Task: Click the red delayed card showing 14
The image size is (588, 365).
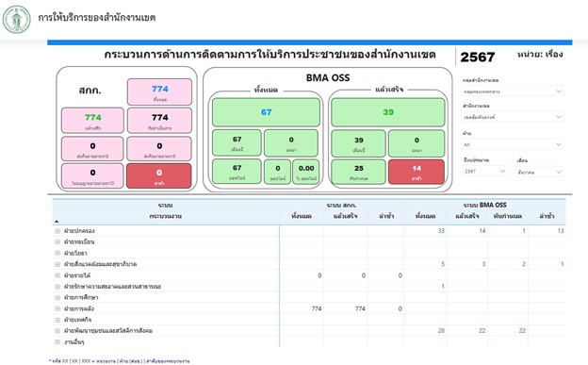Action: (x=416, y=172)
